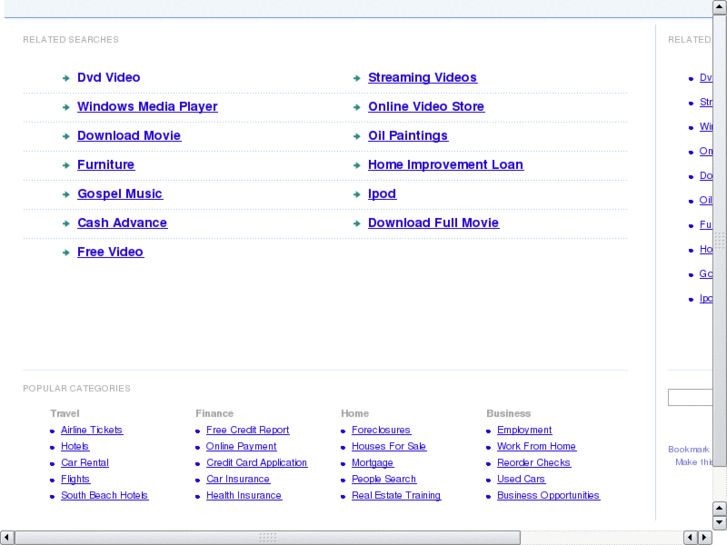The width and height of the screenshot is (727, 545).
Task: Click the horizontal scrollbar far-left arrow
Action: (x=7, y=538)
